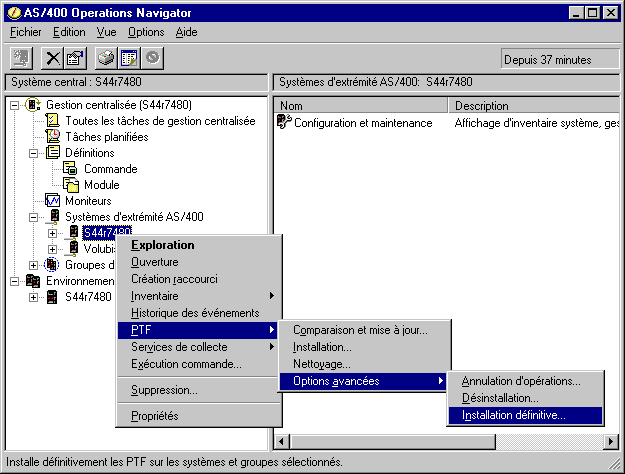Expand S44r7480 under Environnement
This screenshot has width=625, height=474.
pyautogui.click(x=33, y=297)
